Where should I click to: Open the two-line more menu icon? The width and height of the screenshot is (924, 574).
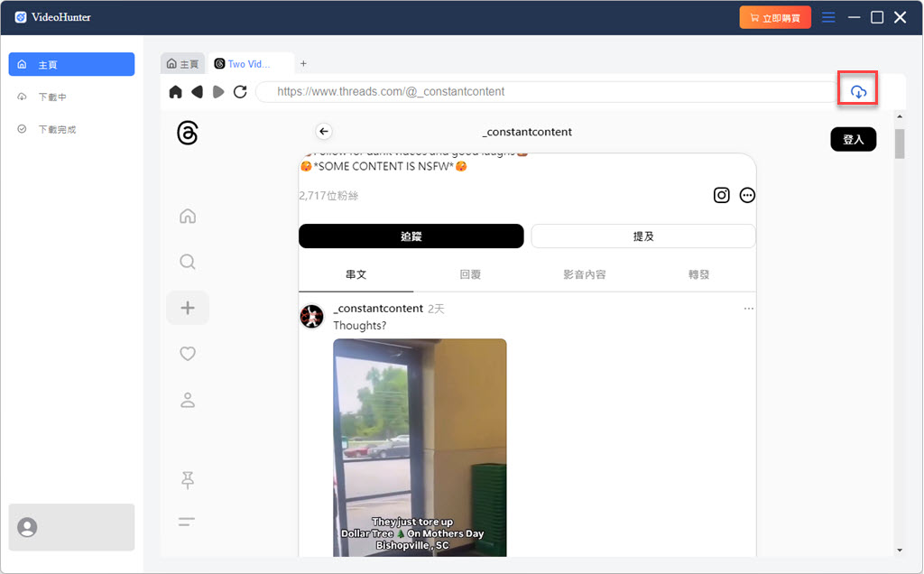tap(186, 522)
